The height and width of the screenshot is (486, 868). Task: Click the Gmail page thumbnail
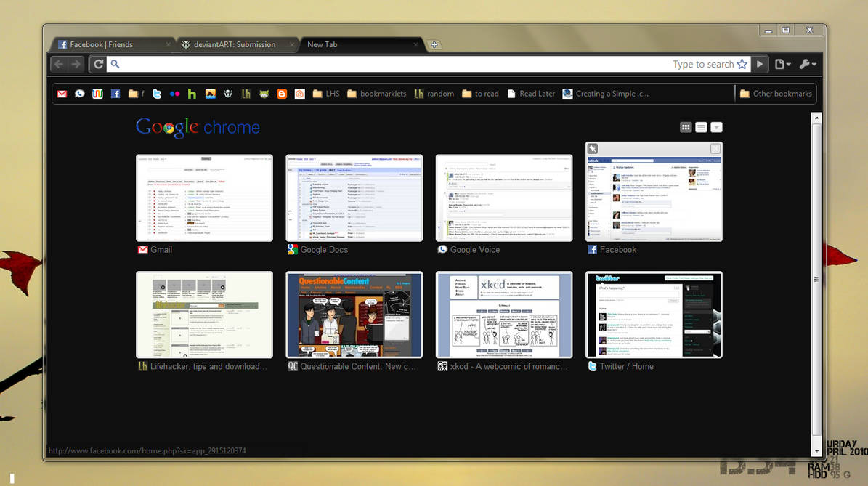(204, 198)
